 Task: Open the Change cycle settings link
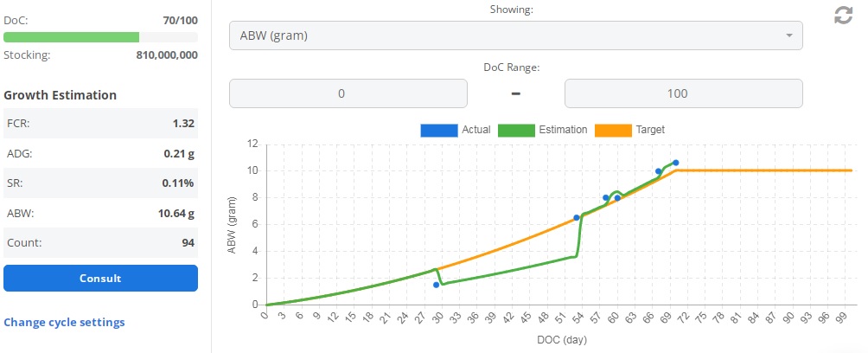point(64,323)
